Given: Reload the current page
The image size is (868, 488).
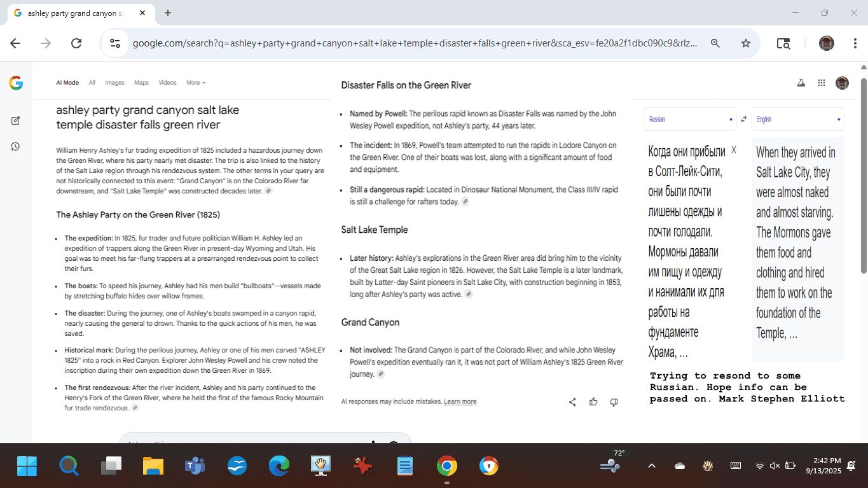Looking at the screenshot, I should pyautogui.click(x=76, y=43).
